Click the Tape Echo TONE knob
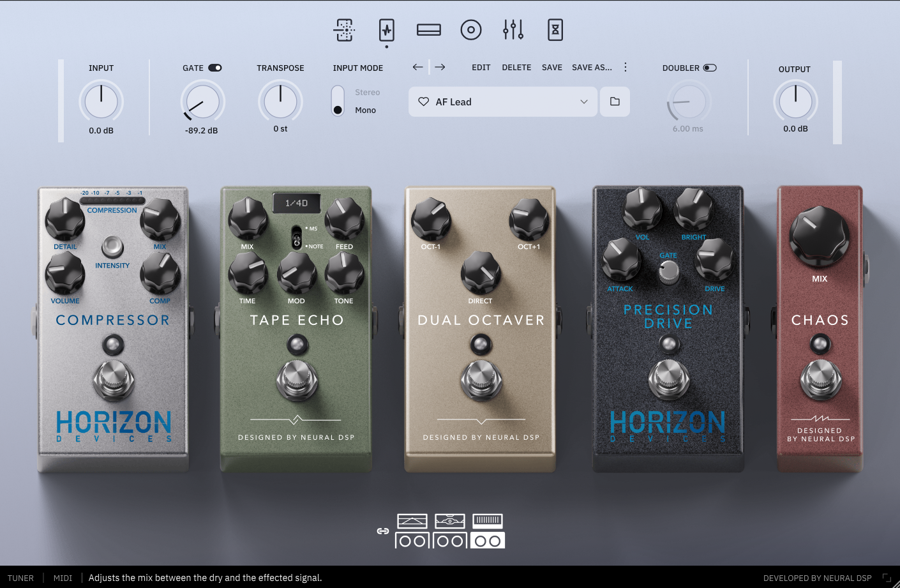Image resolution: width=900 pixels, height=588 pixels. point(345,273)
